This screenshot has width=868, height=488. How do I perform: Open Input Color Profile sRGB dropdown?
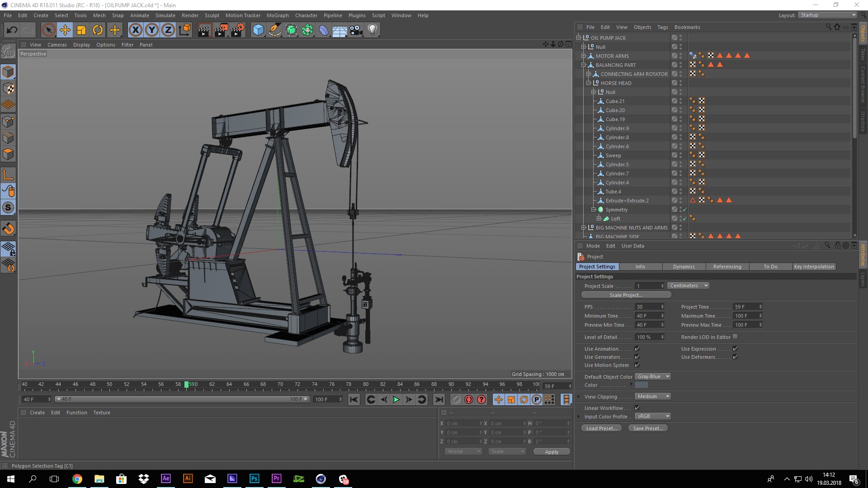[653, 416]
